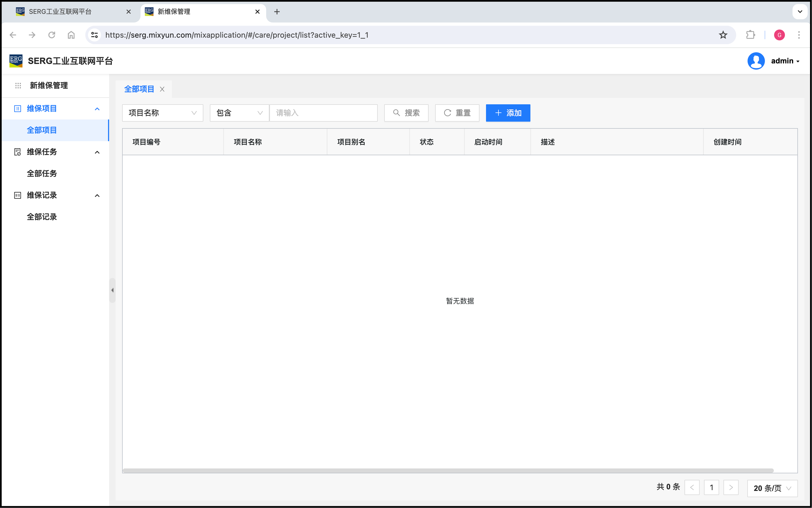This screenshot has height=508, width=812.
Task: Click the admin user avatar icon
Action: 756,61
